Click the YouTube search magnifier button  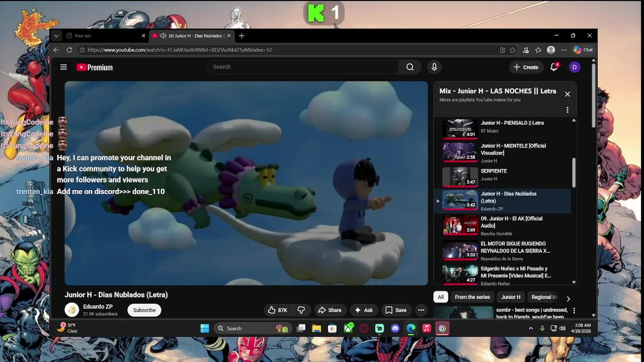coord(410,67)
